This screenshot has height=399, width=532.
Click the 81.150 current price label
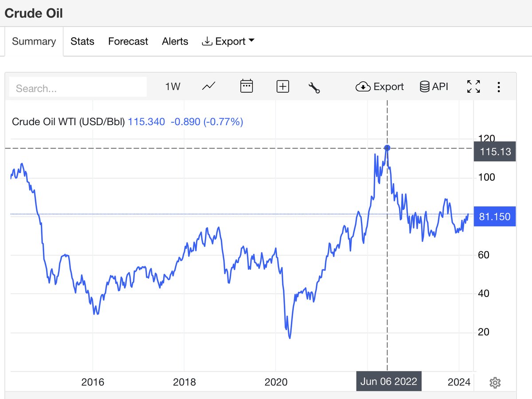(x=495, y=217)
